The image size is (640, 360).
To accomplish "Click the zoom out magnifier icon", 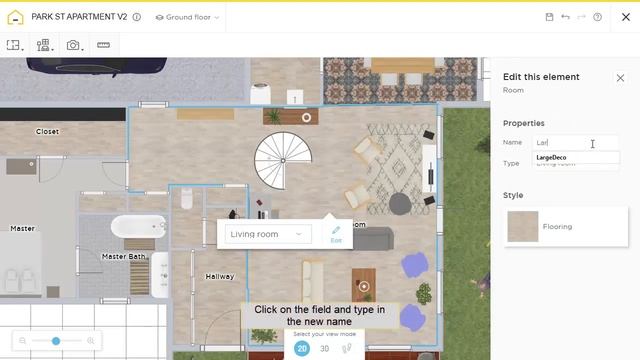I will pyautogui.click(x=22, y=340).
